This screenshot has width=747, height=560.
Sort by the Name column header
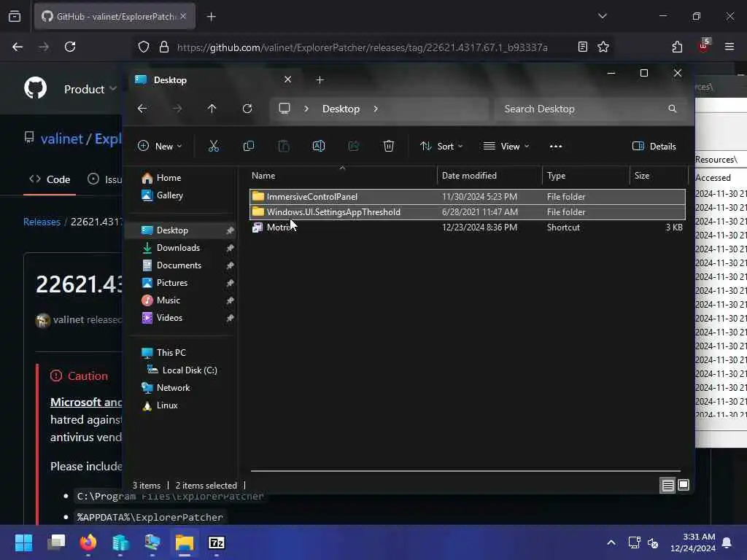tap(342, 176)
